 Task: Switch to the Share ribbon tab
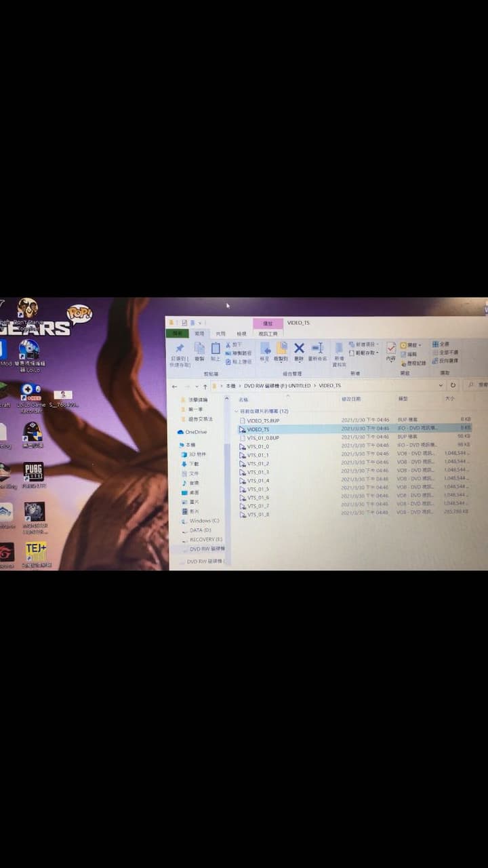220,334
